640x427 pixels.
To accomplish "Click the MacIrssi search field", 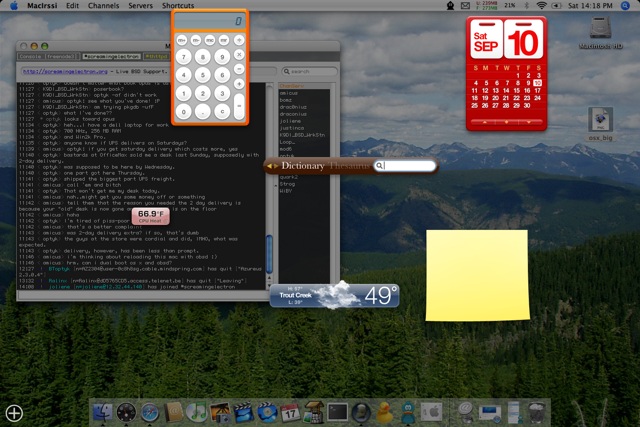I will [x=310, y=71].
